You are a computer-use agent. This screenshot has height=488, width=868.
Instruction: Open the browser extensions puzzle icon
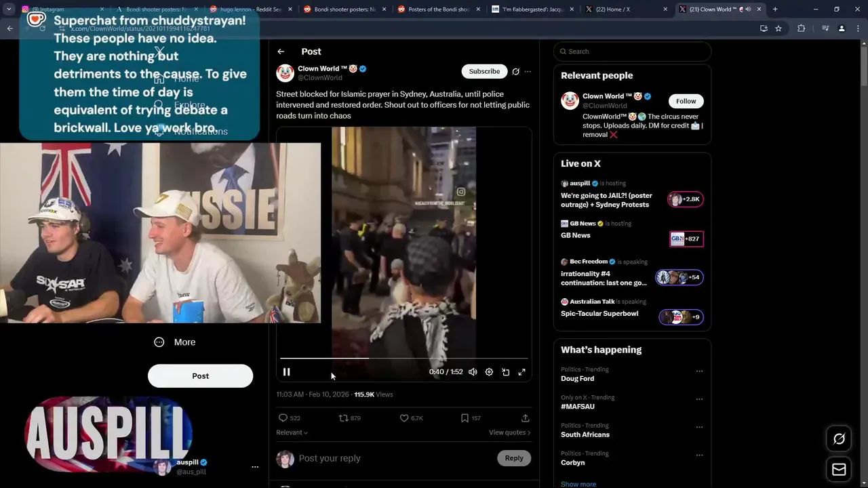pyautogui.click(x=802, y=28)
